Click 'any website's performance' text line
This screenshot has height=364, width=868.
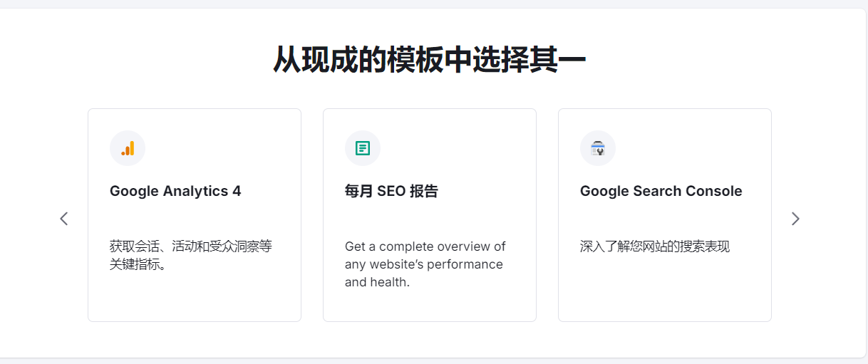(x=423, y=264)
